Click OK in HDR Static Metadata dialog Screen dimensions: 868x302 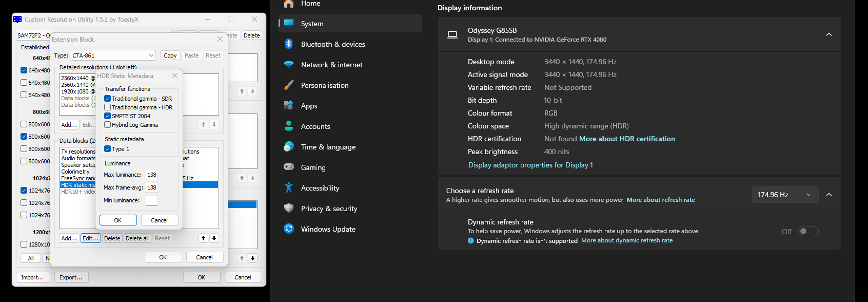pos(118,220)
